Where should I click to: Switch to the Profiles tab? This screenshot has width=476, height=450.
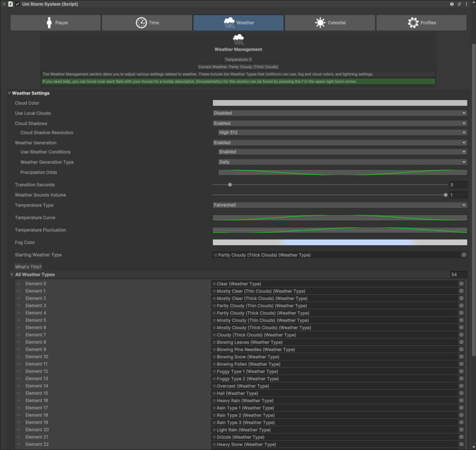click(x=421, y=23)
